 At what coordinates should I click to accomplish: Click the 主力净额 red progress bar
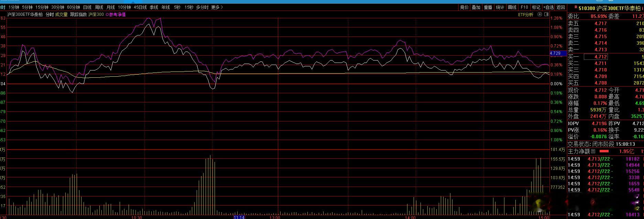point(604,151)
